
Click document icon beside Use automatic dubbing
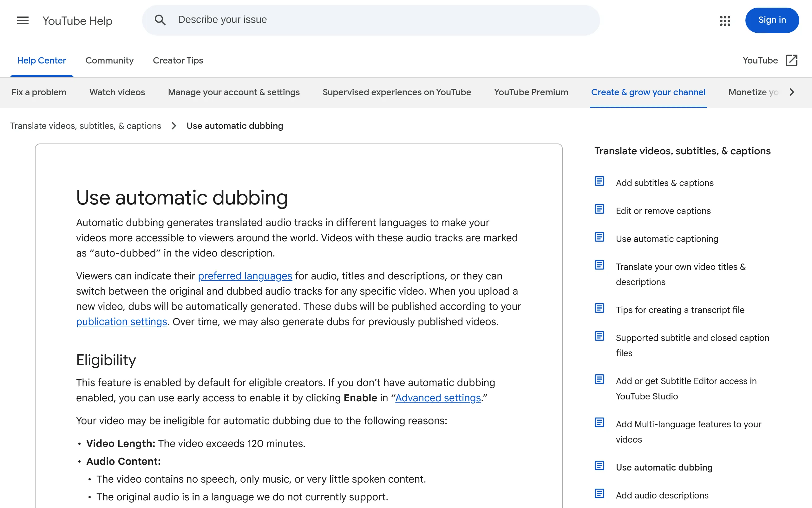point(599,466)
